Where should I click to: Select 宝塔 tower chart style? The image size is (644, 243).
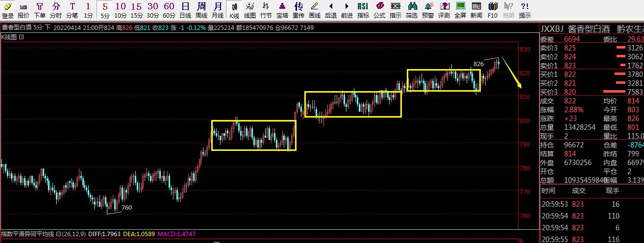point(282,10)
